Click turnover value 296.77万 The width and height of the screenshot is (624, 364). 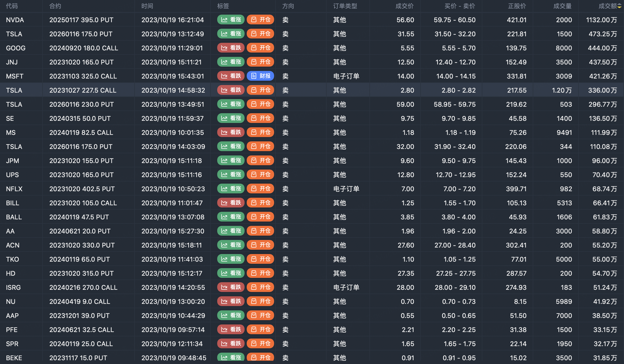click(603, 104)
